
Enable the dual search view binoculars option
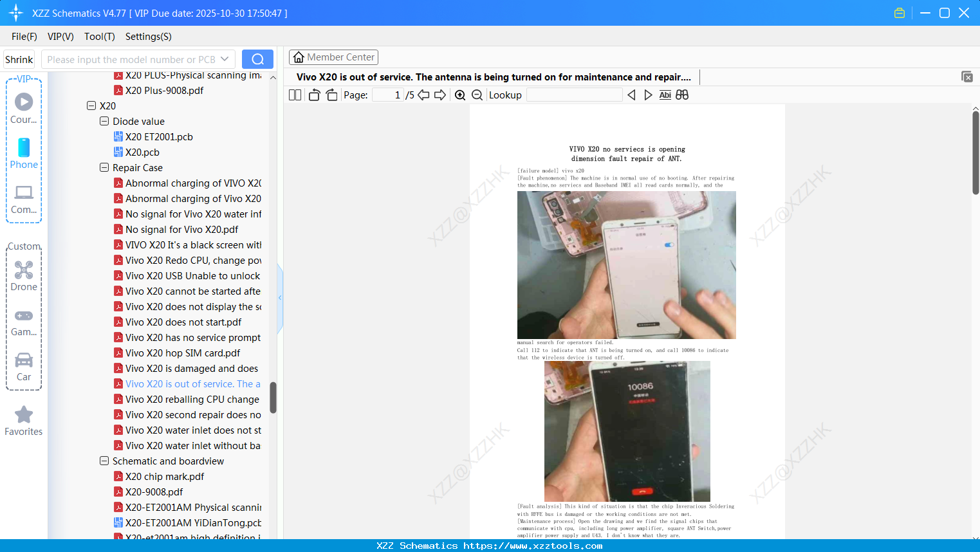(682, 95)
